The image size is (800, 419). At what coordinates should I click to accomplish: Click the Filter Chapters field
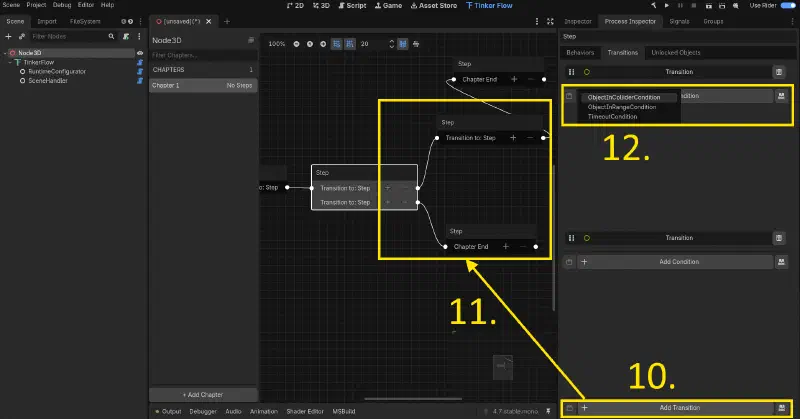(203, 55)
